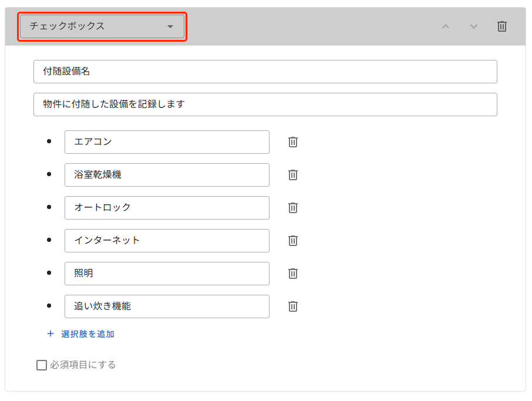Delete the whole field with header trash icon

click(x=502, y=26)
